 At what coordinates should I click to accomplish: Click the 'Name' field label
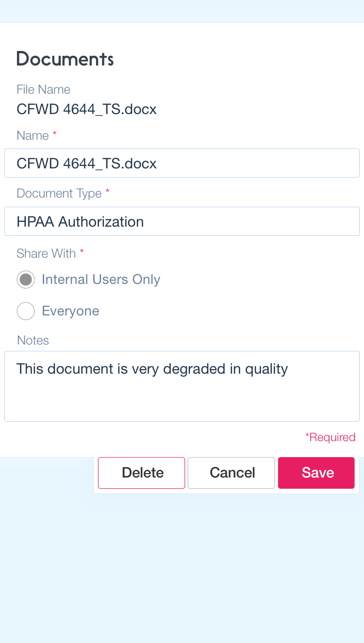pyautogui.click(x=33, y=135)
